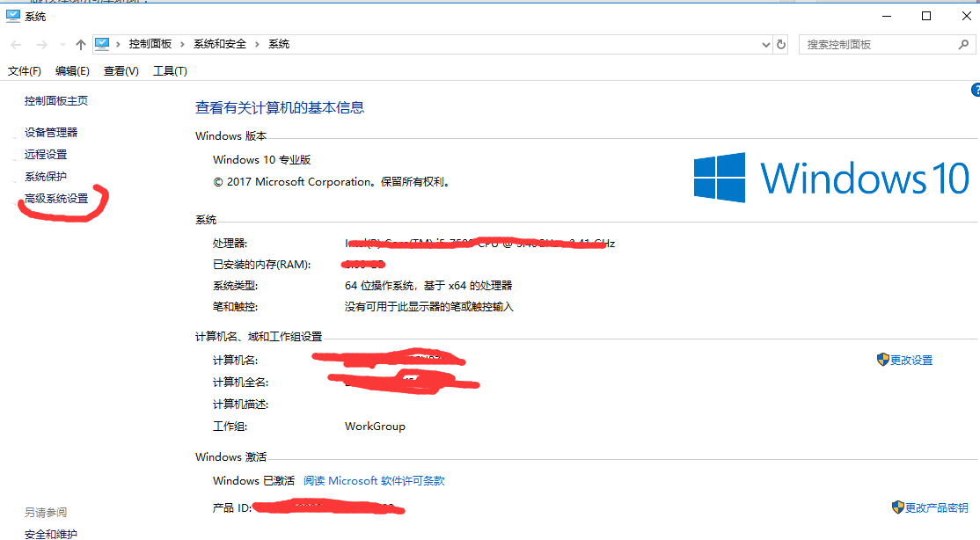This screenshot has height=540, width=980.
Task: Click the 更改设置 link
Action: (x=911, y=360)
